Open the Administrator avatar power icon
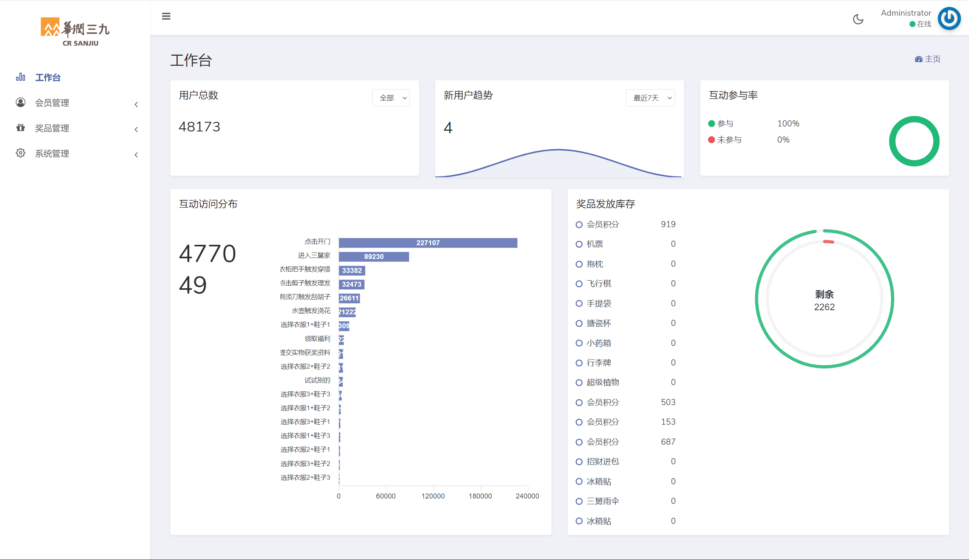 [x=949, y=18]
